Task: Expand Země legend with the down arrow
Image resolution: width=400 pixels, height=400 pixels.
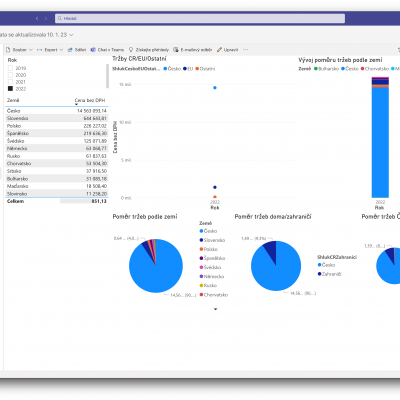Action: 215,309
